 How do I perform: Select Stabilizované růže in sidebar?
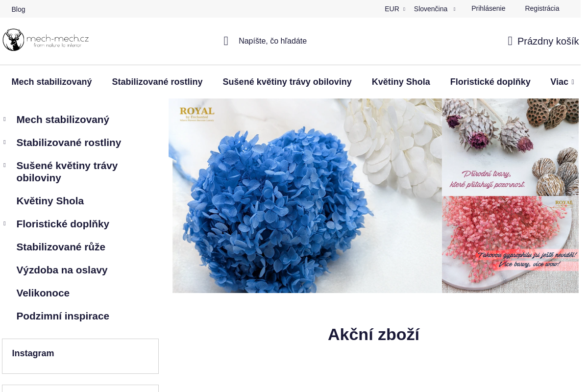pos(61,247)
